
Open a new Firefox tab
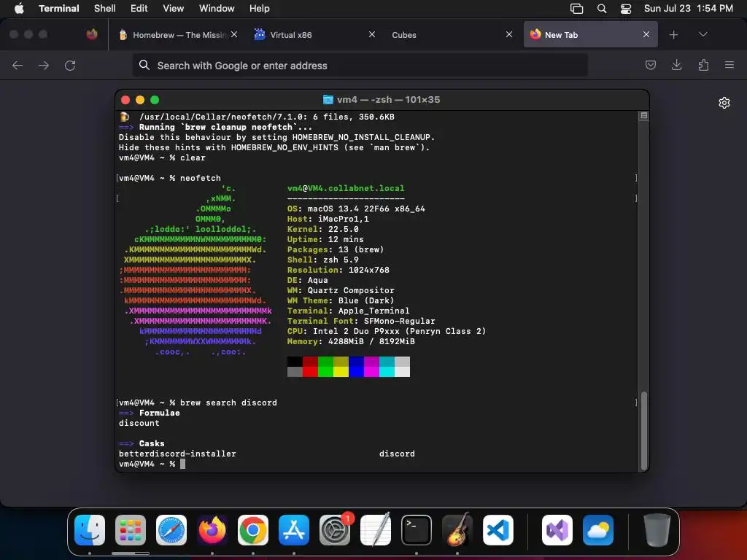click(x=673, y=35)
